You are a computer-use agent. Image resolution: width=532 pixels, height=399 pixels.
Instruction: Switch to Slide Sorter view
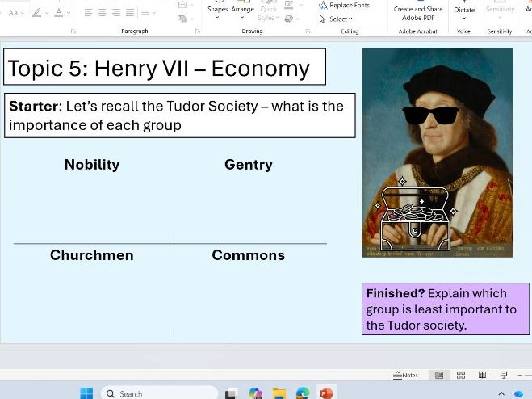[461, 376]
